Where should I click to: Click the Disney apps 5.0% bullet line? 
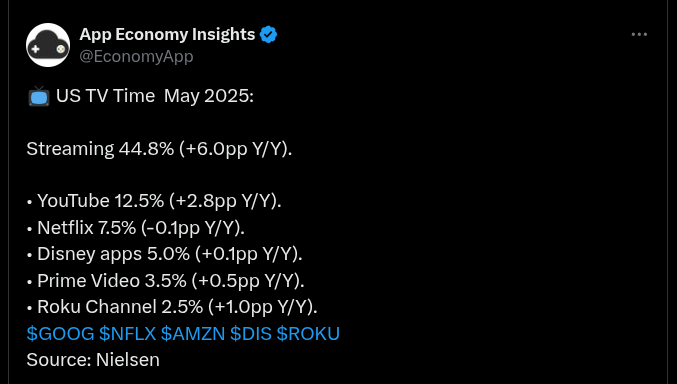pos(165,254)
